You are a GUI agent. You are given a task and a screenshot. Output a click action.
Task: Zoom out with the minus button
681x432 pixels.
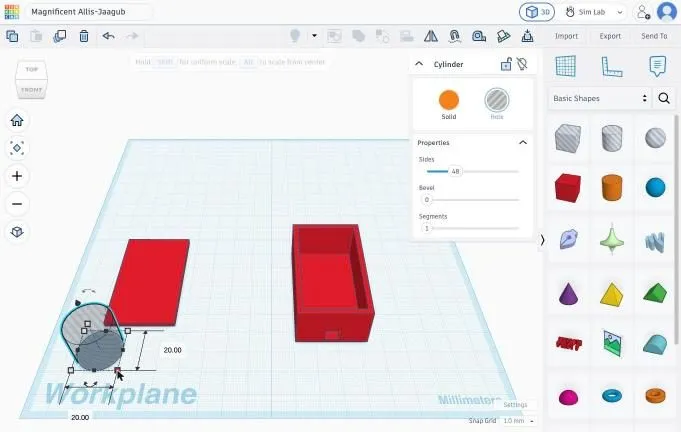(x=17, y=204)
